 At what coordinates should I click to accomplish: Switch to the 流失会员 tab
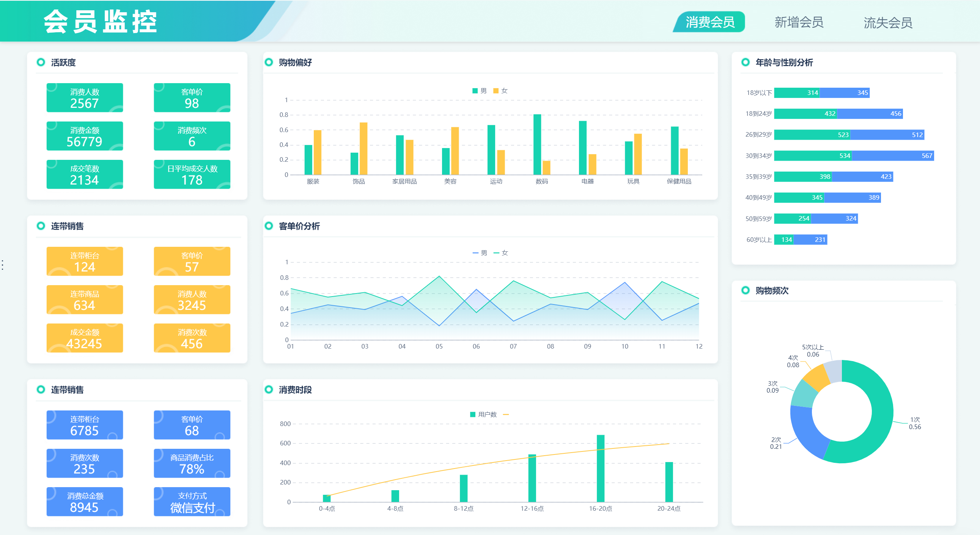point(887,23)
